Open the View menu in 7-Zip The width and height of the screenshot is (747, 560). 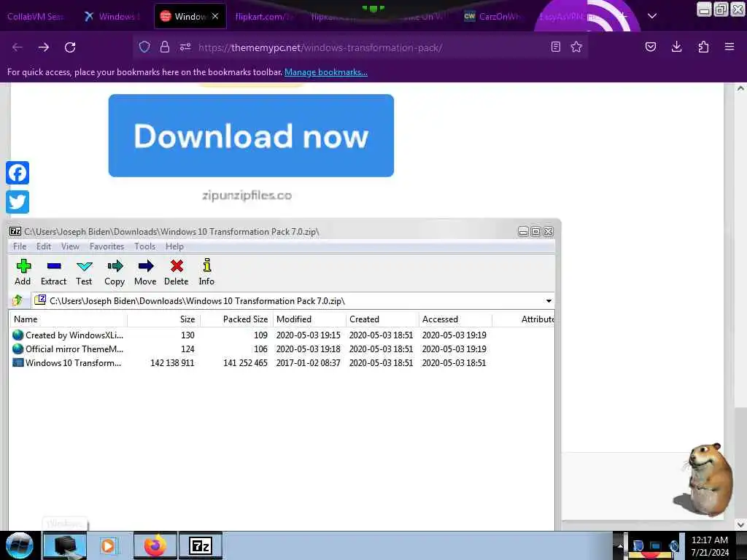coord(70,246)
